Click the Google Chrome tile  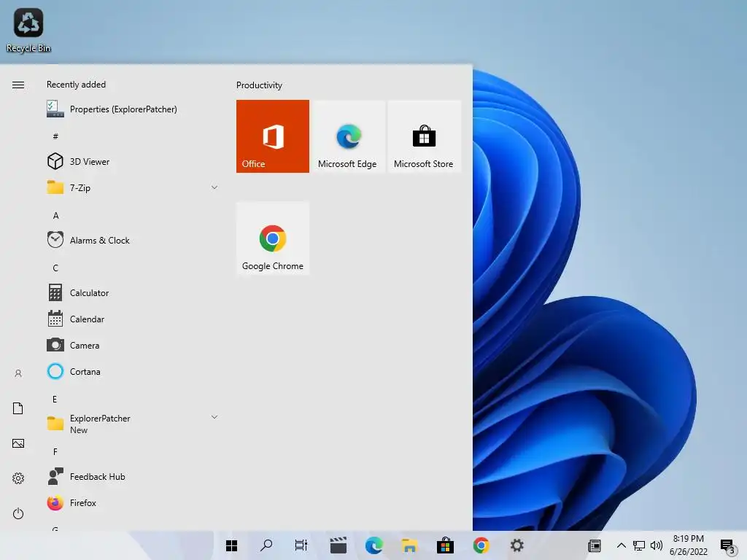click(273, 238)
